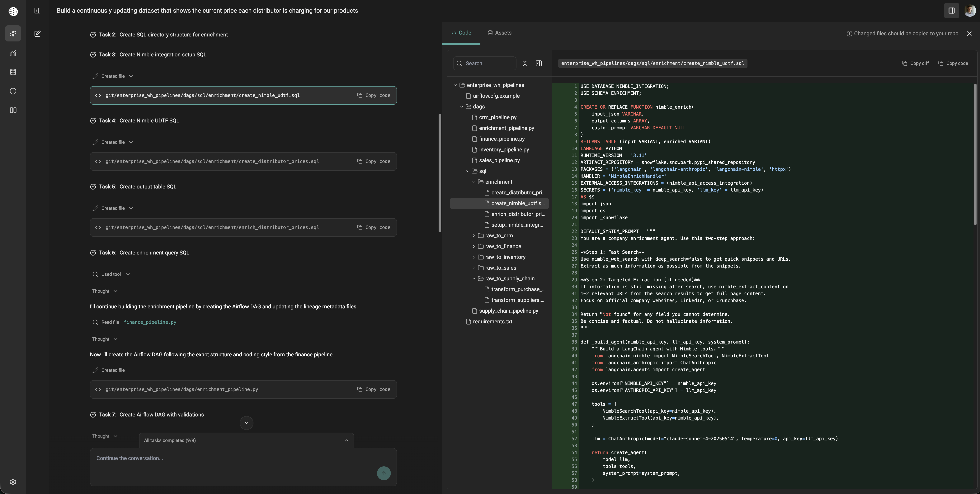This screenshot has width=980, height=494.
Task: Open the database sidebar icon
Action: pos(13,72)
